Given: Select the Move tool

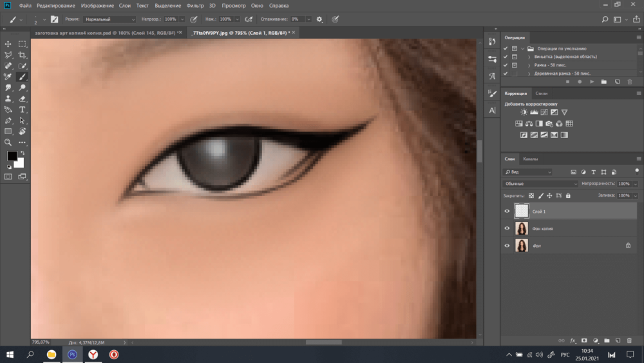Looking at the screenshot, I should (8, 44).
